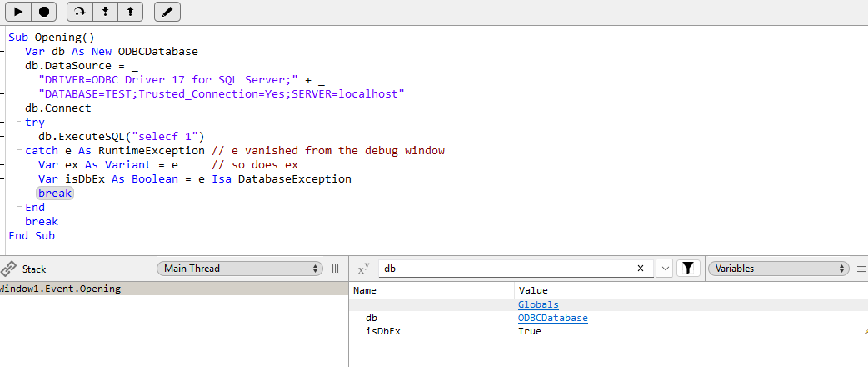Toggle the variables filter funnel icon

(x=688, y=269)
